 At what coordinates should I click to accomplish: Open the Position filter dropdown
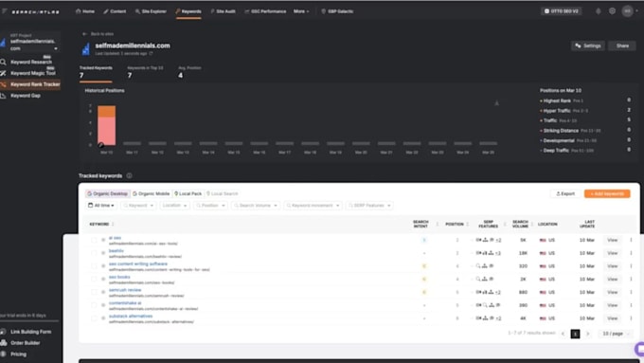[x=210, y=205]
